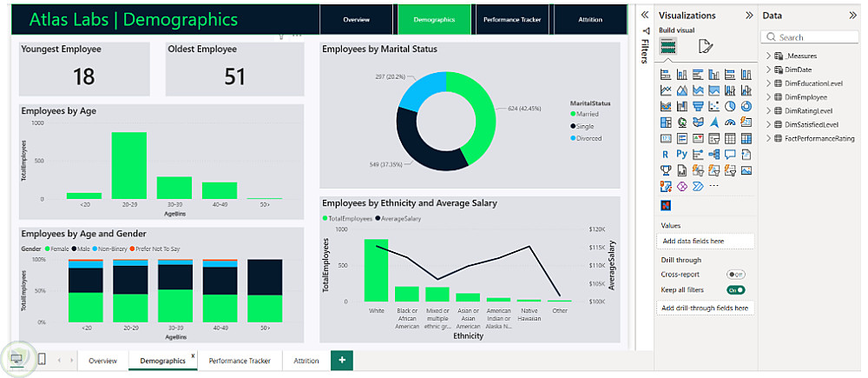Select the Decomposition tree visual
This screenshot has width=868, height=378.
click(x=714, y=154)
